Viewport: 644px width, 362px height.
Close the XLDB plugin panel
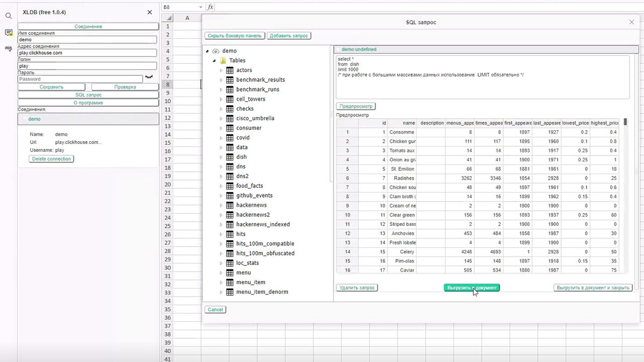(x=150, y=12)
